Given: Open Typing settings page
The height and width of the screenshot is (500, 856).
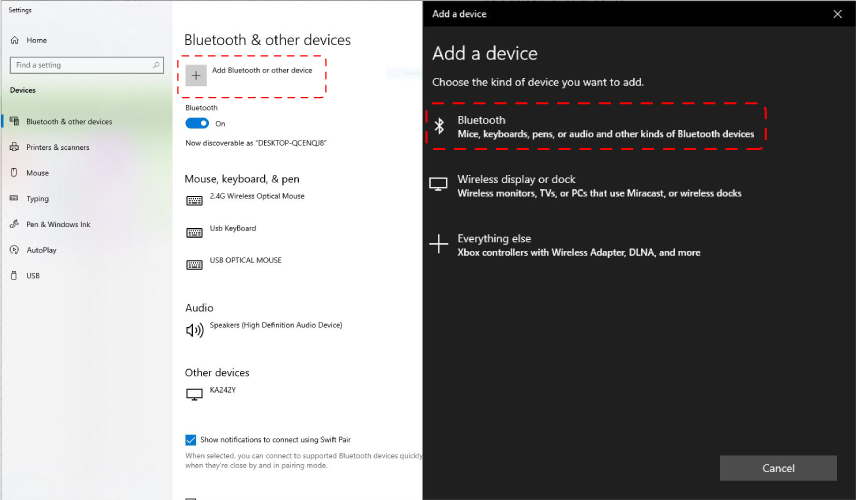Looking at the screenshot, I should (x=38, y=198).
